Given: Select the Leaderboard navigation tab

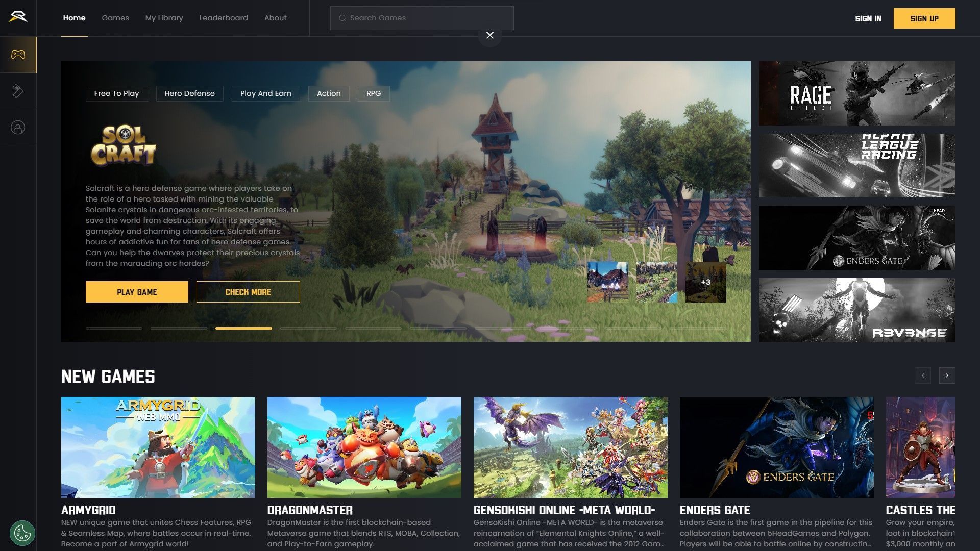Looking at the screenshot, I should point(224,18).
